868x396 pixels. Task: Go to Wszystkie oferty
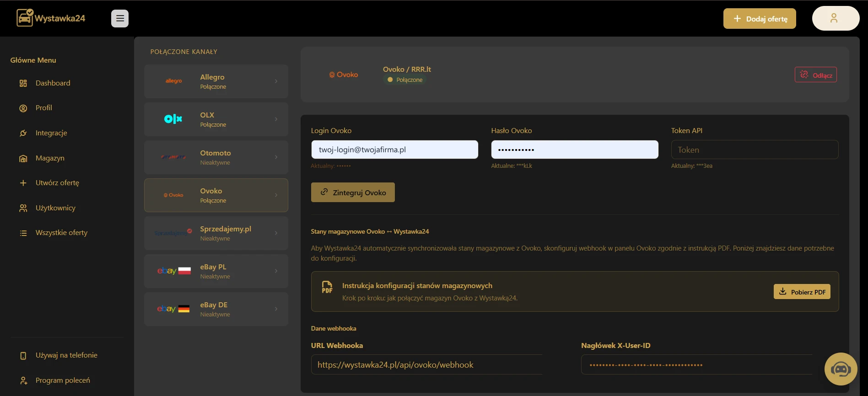tap(61, 233)
